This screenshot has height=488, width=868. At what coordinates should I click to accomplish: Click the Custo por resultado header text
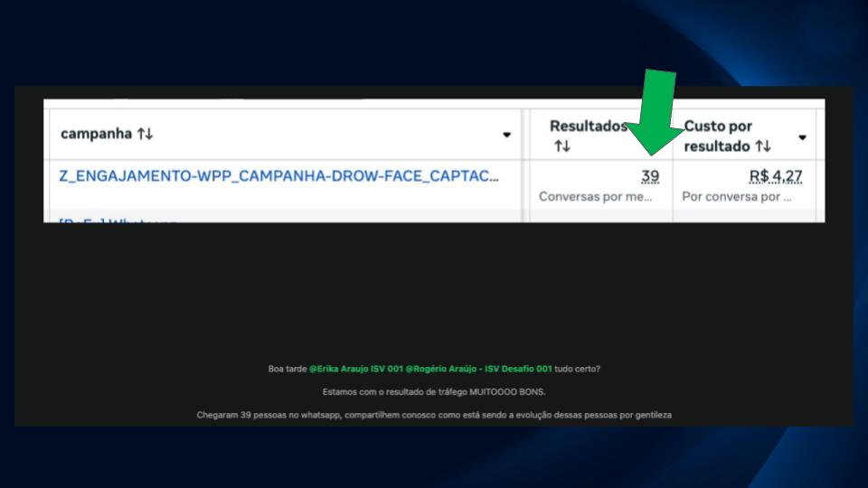click(x=718, y=136)
